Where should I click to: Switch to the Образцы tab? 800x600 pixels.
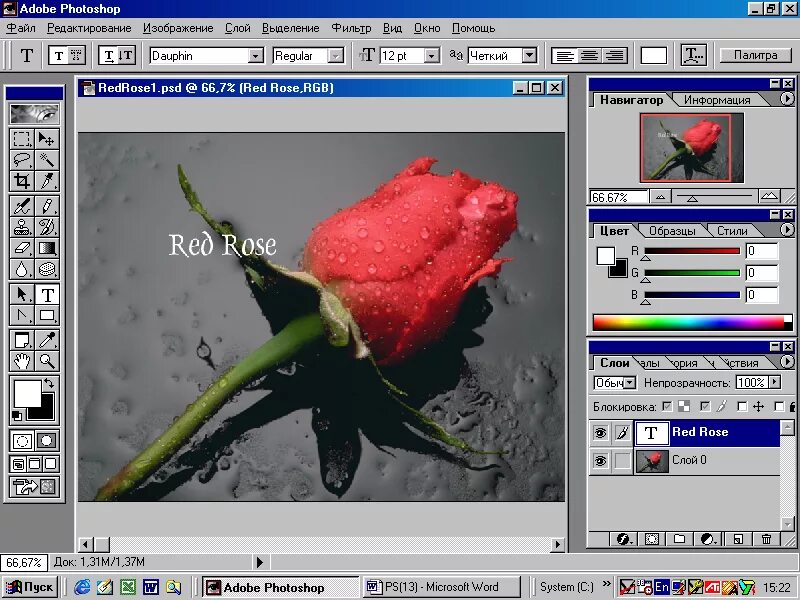pos(672,231)
